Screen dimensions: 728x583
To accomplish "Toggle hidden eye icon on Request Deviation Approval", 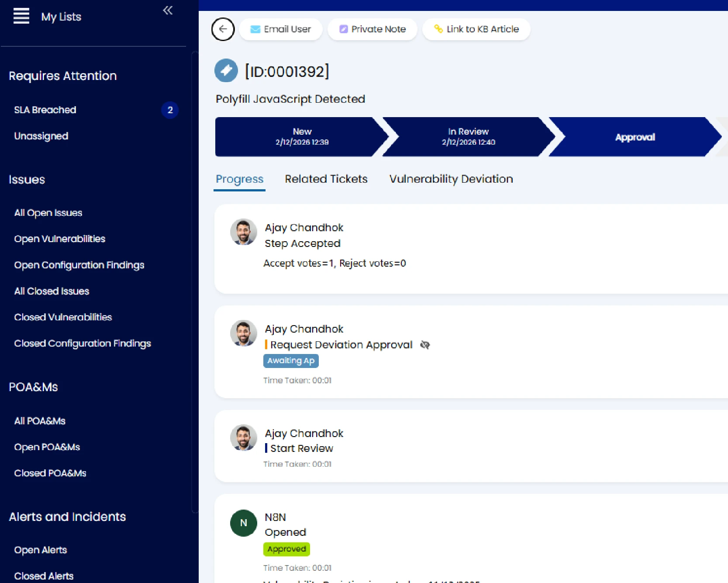I will pos(425,345).
